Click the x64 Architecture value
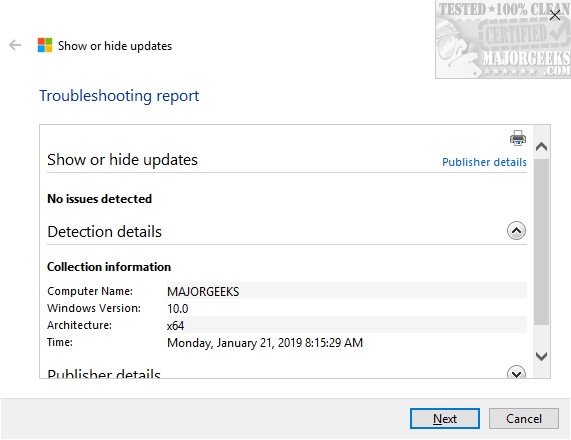Viewport: 571px width, 440px height. (x=176, y=326)
